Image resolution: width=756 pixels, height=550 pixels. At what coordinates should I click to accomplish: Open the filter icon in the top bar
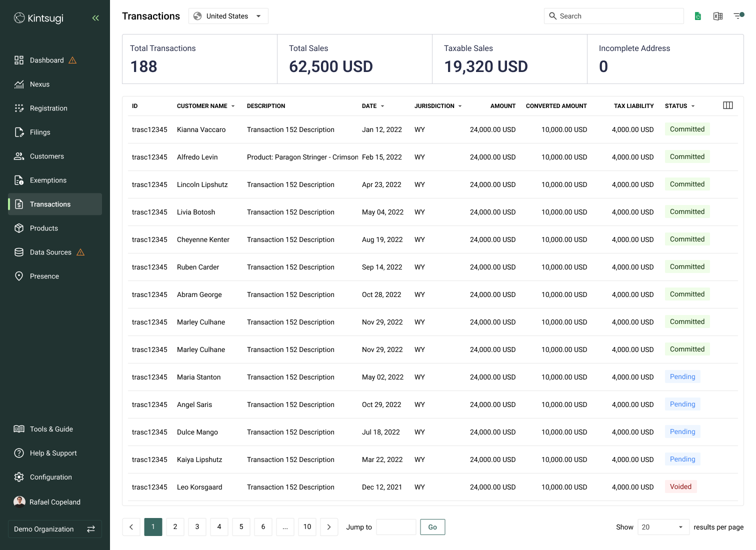pyautogui.click(x=738, y=16)
